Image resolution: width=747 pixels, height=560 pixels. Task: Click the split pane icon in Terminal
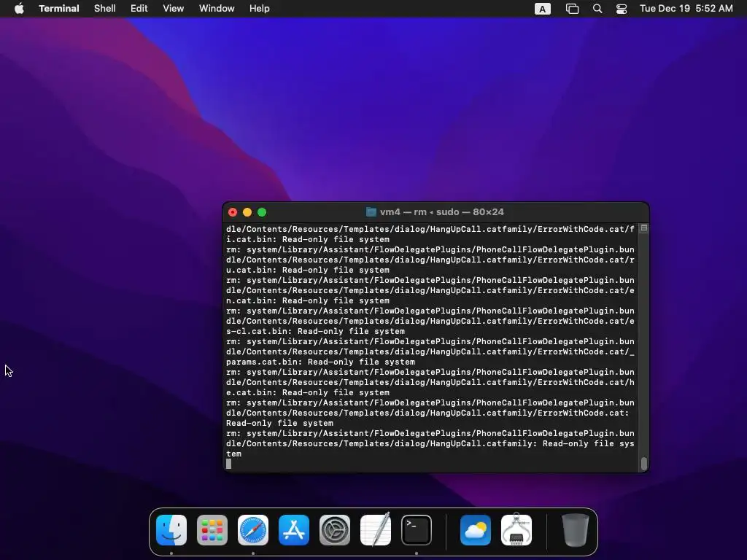pos(643,228)
